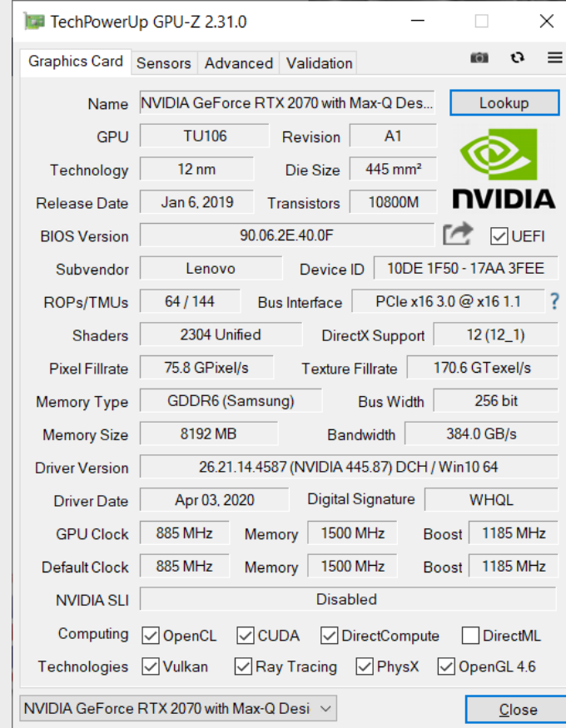Click the Driver Version field
Screen dimensions: 566x728
[349, 467]
